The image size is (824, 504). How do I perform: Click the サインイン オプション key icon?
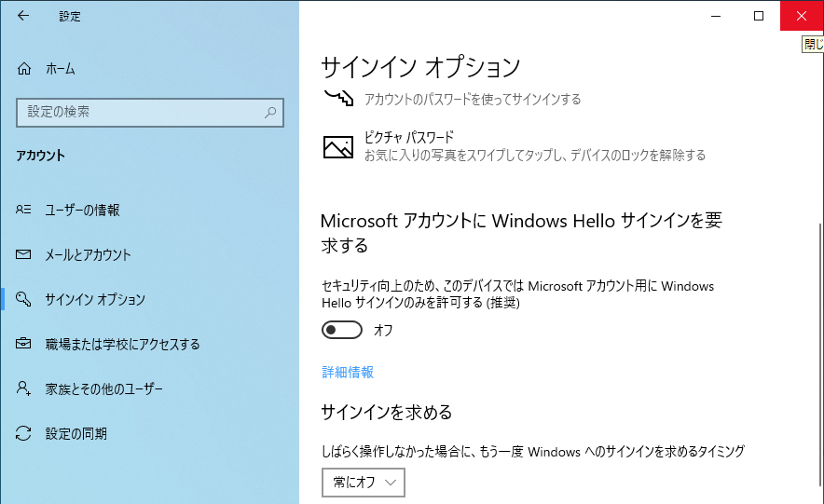pos(23,299)
